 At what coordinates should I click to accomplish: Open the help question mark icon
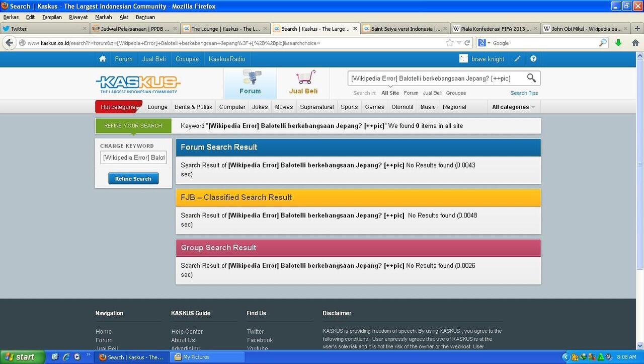tap(533, 59)
